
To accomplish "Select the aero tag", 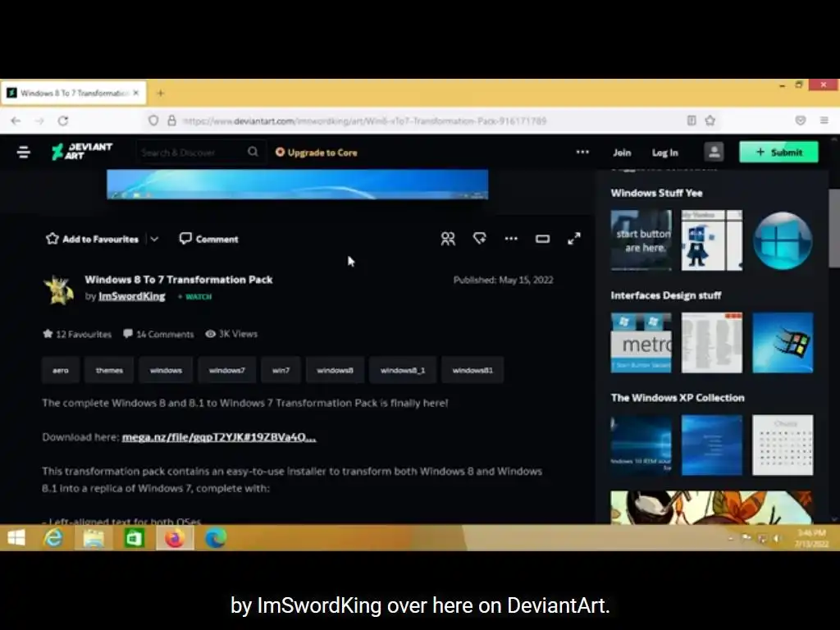I will point(61,370).
